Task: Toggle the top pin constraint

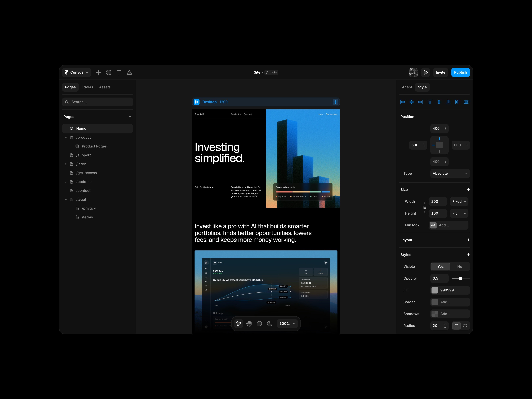Action: 439,139
